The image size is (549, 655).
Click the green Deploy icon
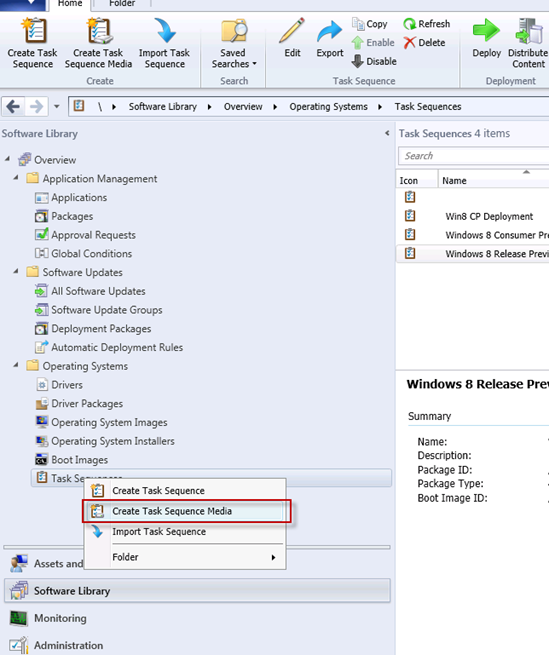486,30
